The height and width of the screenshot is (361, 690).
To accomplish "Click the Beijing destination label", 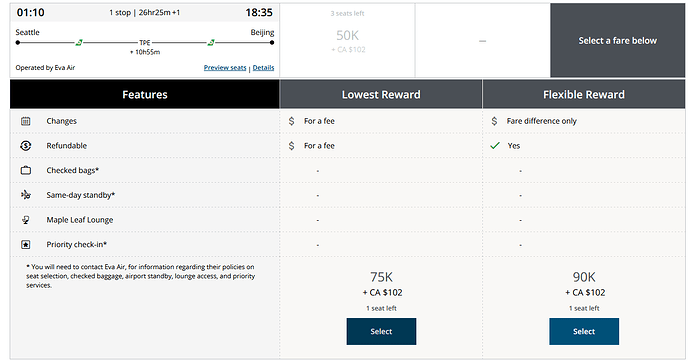I will (x=262, y=33).
